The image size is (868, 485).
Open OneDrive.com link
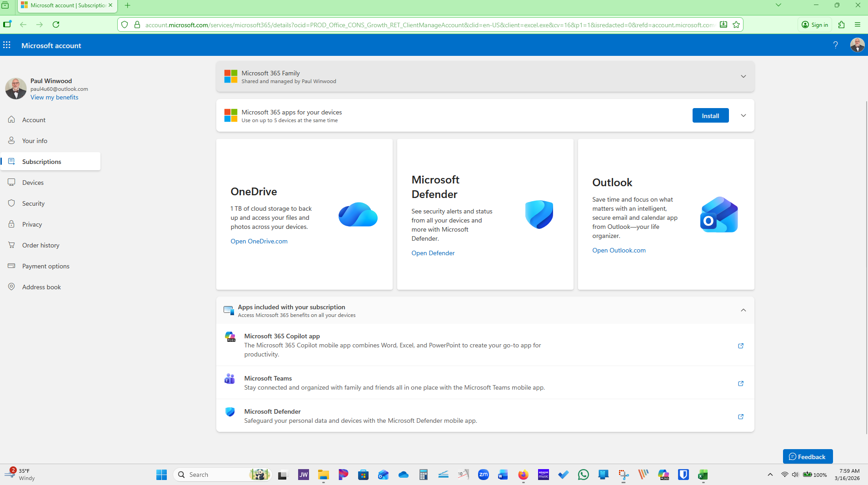pyautogui.click(x=259, y=241)
